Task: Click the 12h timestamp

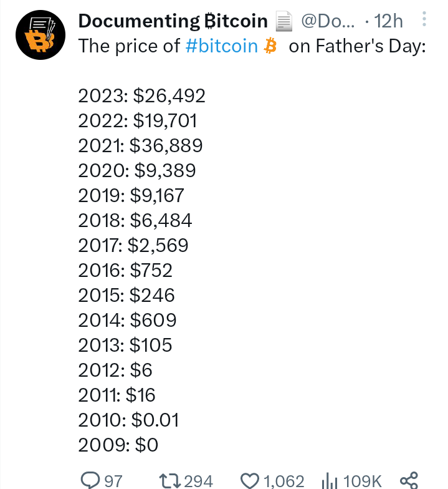Action: coord(388,21)
